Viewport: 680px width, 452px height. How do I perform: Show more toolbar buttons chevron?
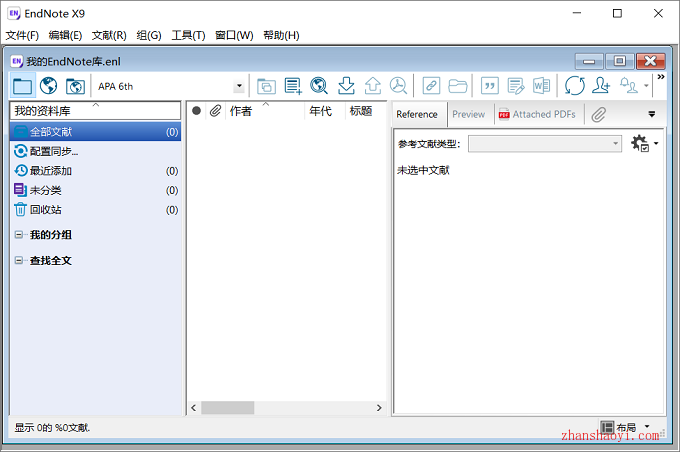[661, 77]
